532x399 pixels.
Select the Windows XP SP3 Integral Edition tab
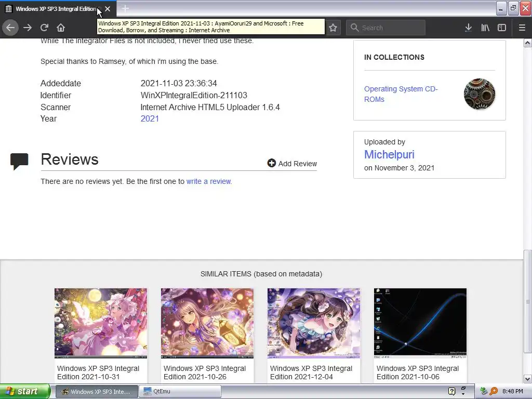(56, 9)
